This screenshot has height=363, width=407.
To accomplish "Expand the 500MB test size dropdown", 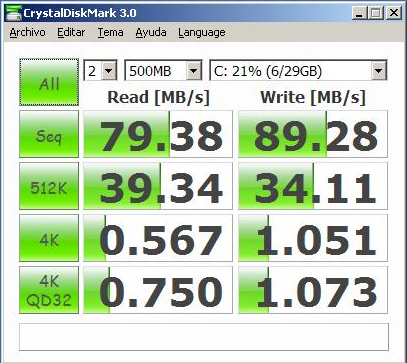I will 194,70.
